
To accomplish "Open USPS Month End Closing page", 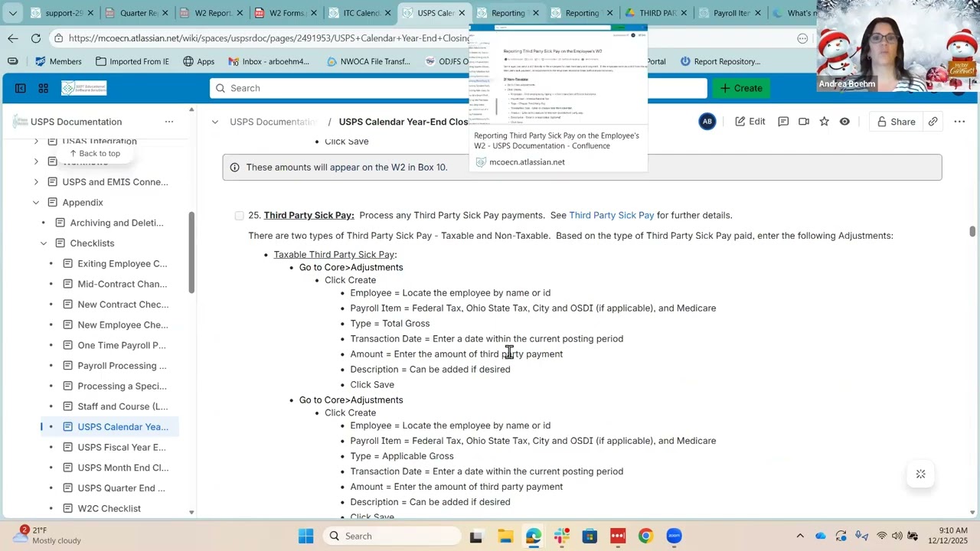I will [x=122, y=468].
